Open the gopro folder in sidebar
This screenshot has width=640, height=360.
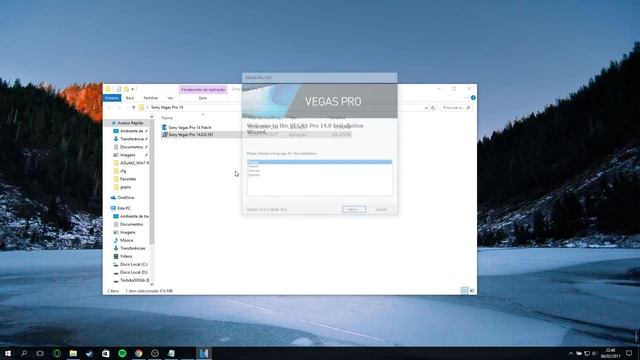click(x=125, y=187)
